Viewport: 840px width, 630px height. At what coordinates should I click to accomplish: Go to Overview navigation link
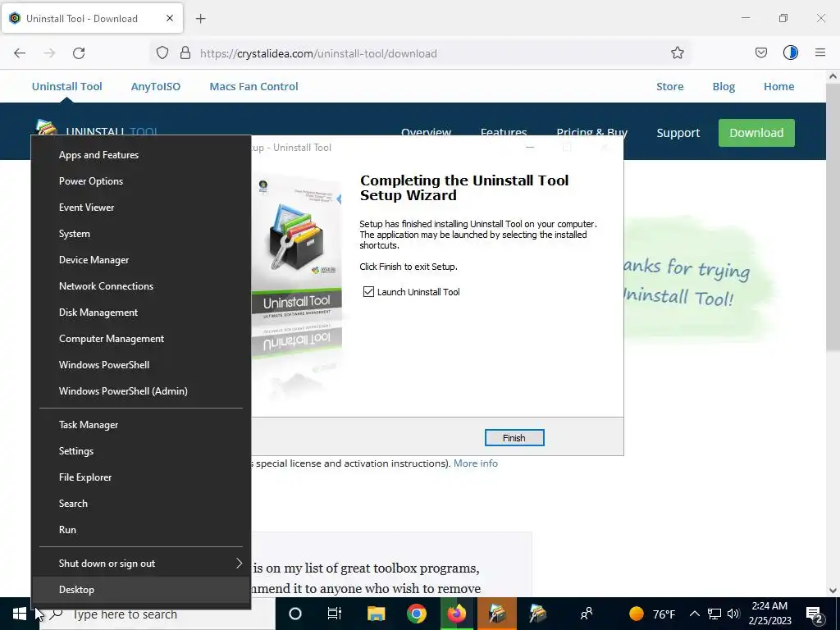(x=426, y=132)
